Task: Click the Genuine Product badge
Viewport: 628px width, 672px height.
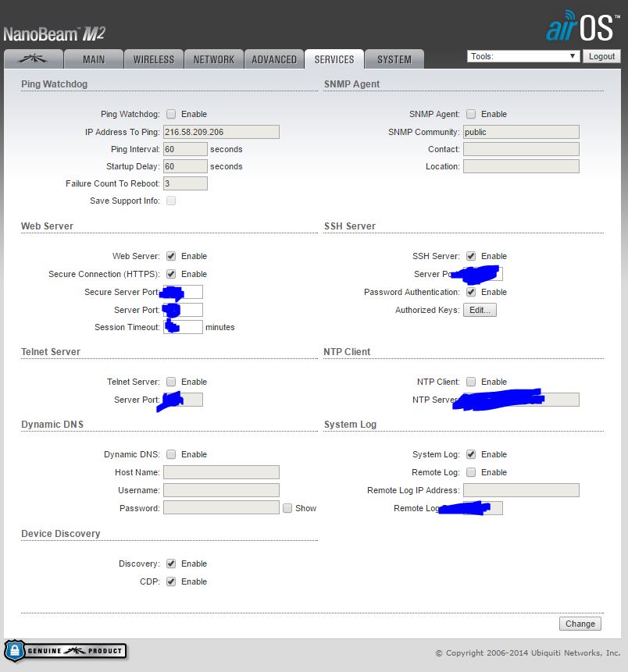Action: pyautogui.click(x=66, y=651)
